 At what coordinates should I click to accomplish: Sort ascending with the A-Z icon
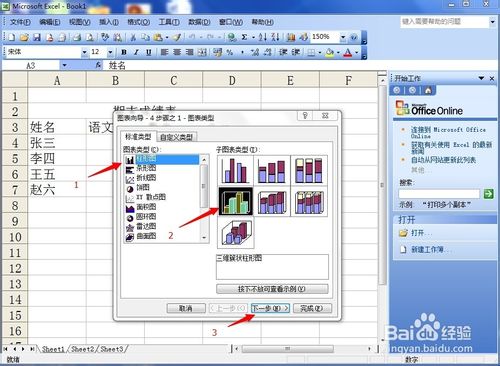click(263, 37)
